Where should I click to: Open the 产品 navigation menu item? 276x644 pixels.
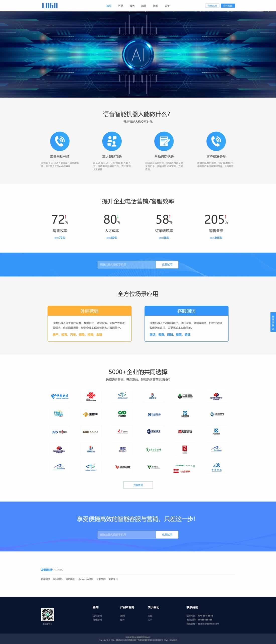[120, 6]
